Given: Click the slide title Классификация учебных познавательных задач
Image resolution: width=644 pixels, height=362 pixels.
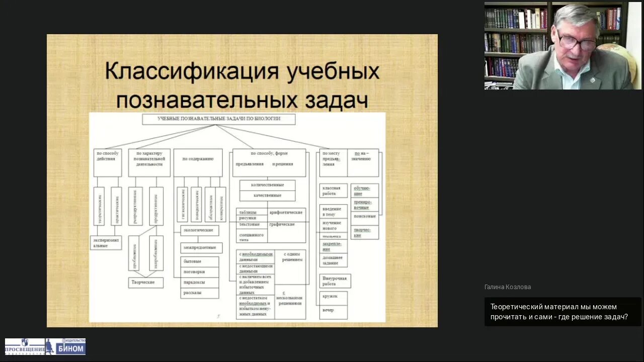Looking at the screenshot, I should [242, 86].
